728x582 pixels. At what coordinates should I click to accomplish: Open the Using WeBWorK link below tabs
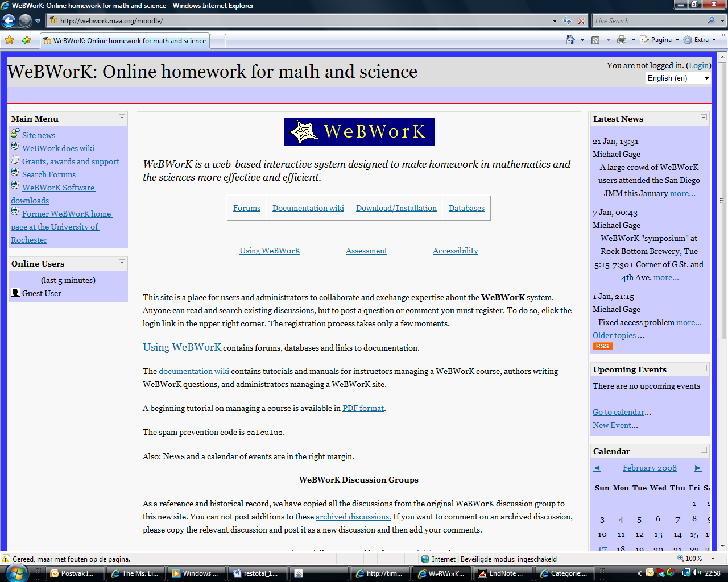coord(270,251)
